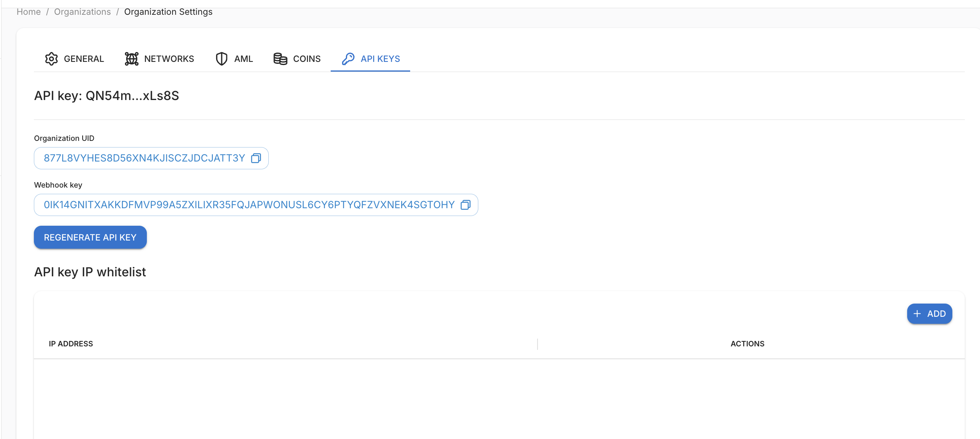Copy the Organization UID via copy icon
This screenshot has height=439, width=980.
click(x=256, y=158)
